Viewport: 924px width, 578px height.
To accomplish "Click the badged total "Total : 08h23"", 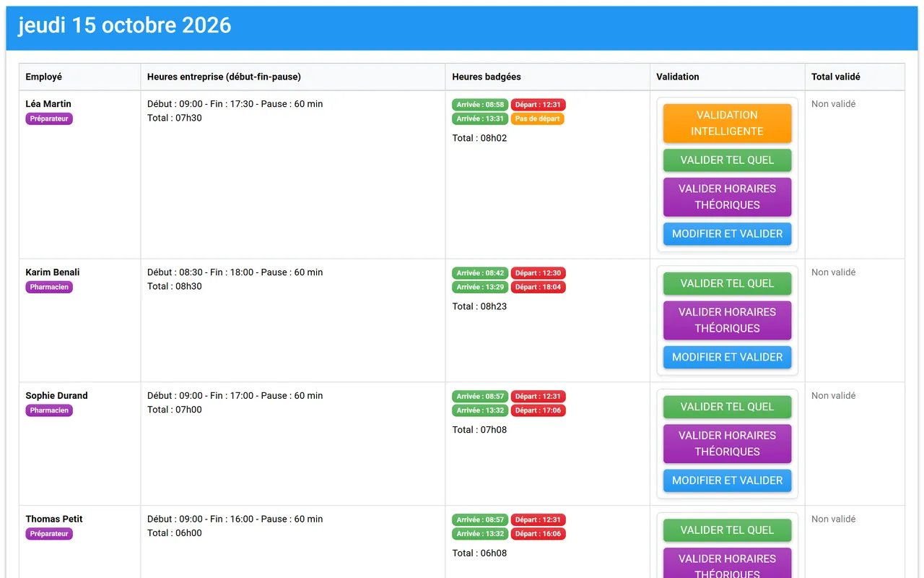I will coord(480,306).
